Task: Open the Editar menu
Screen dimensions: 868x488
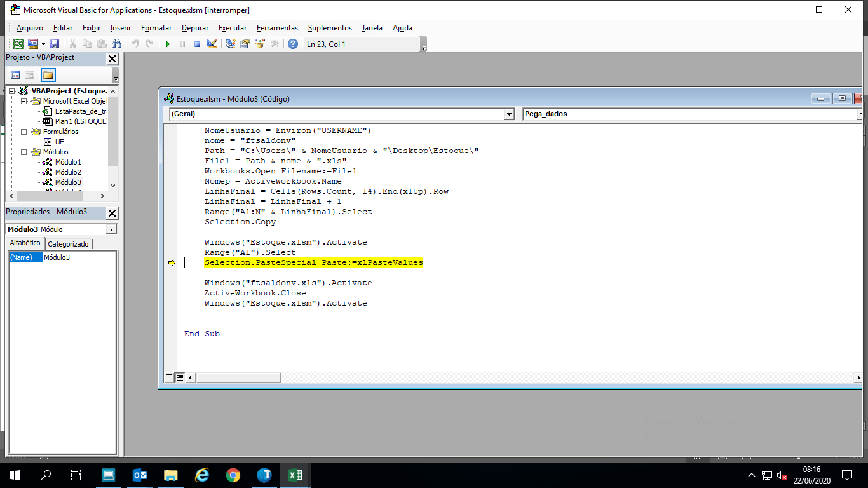Action: click(x=63, y=28)
